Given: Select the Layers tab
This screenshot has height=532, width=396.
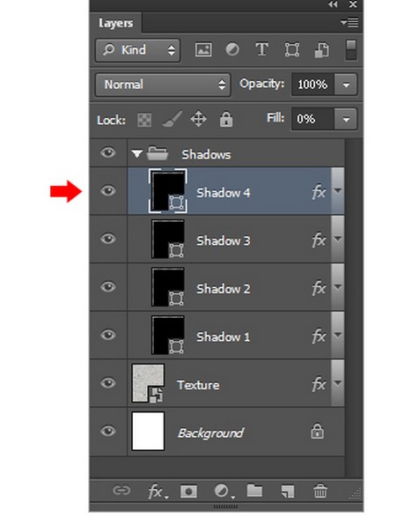Looking at the screenshot, I should coord(115,23).
